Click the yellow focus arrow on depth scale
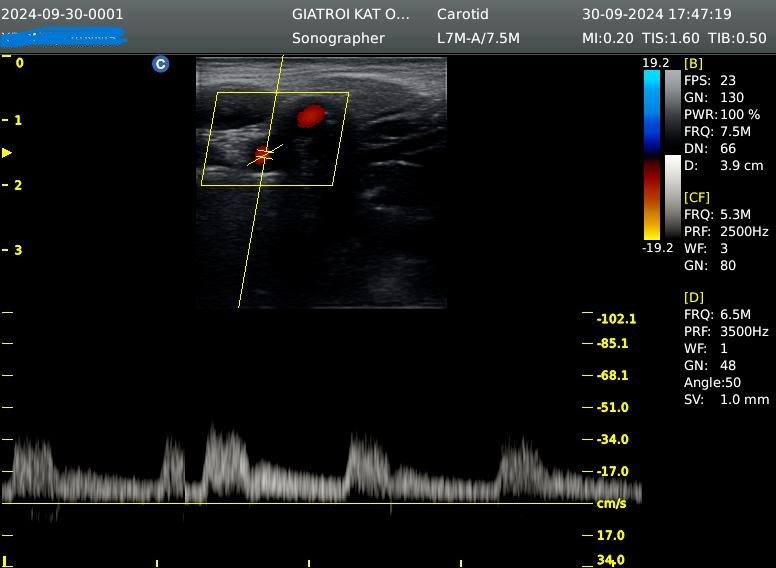 coord(7,153)
